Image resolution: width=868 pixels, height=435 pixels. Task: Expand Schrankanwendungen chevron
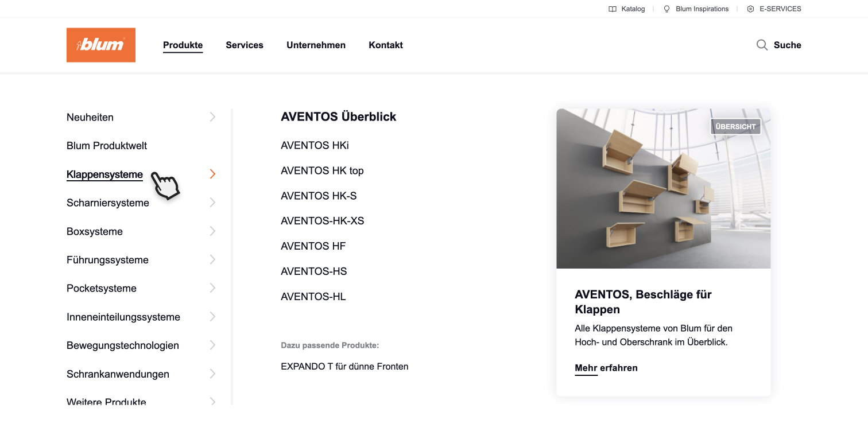pos(212,374)
